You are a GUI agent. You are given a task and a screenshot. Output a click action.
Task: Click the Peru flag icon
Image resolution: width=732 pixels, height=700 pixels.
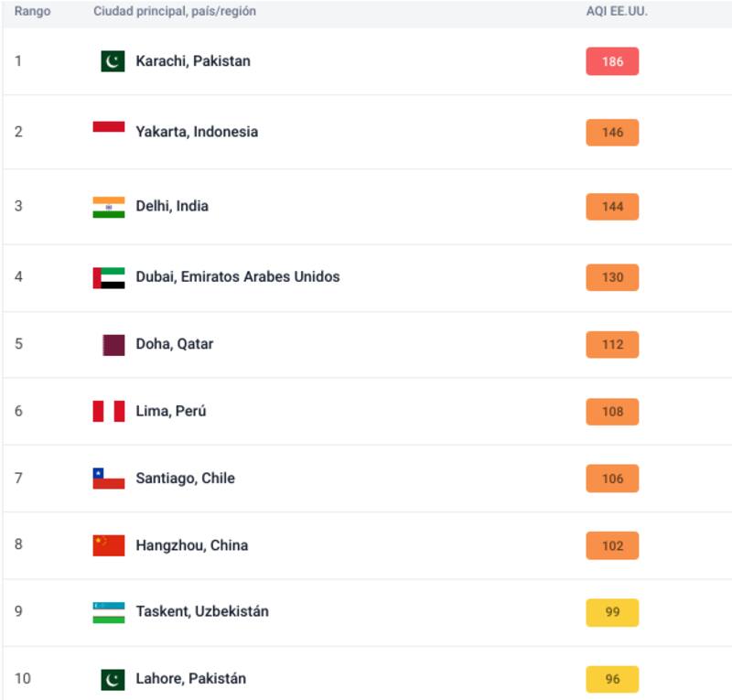pos(109,412)
